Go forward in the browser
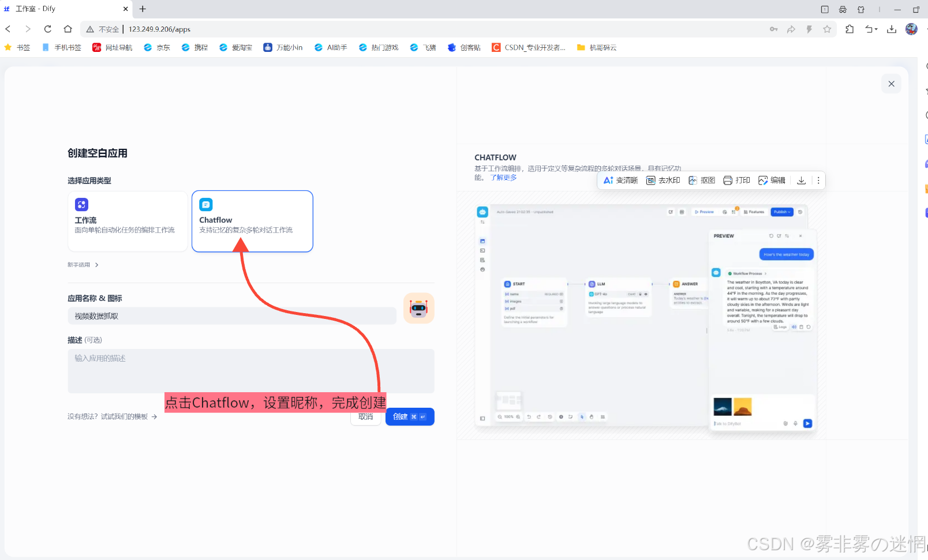 click(28, 29)
